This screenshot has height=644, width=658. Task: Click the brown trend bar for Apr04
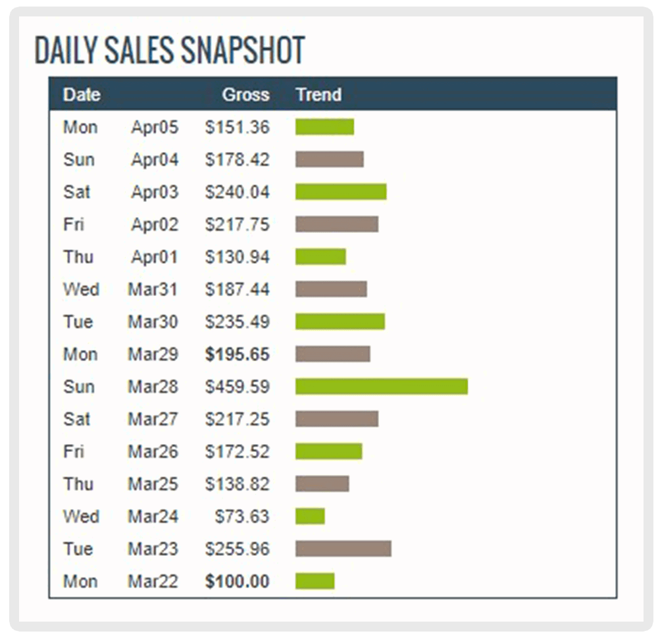pos(330,159)
